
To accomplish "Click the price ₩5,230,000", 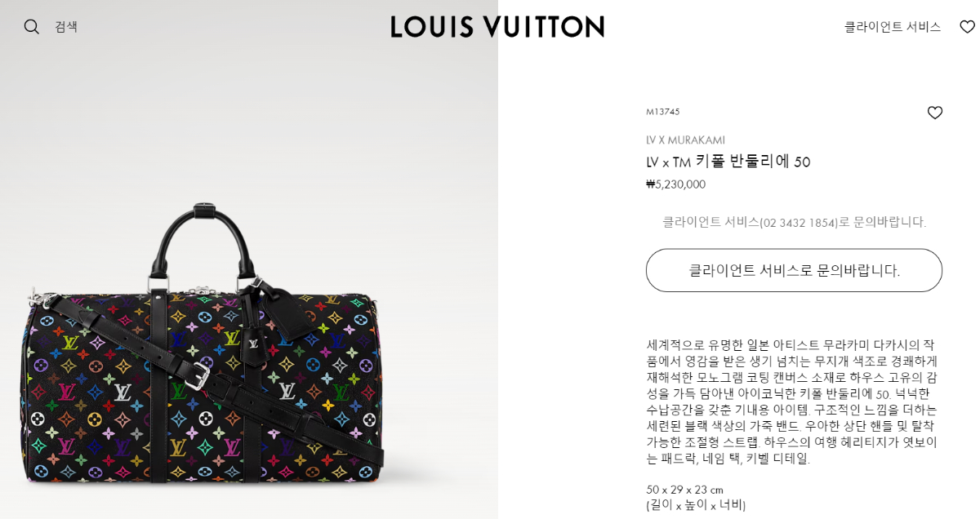I will tap(675, 184).
